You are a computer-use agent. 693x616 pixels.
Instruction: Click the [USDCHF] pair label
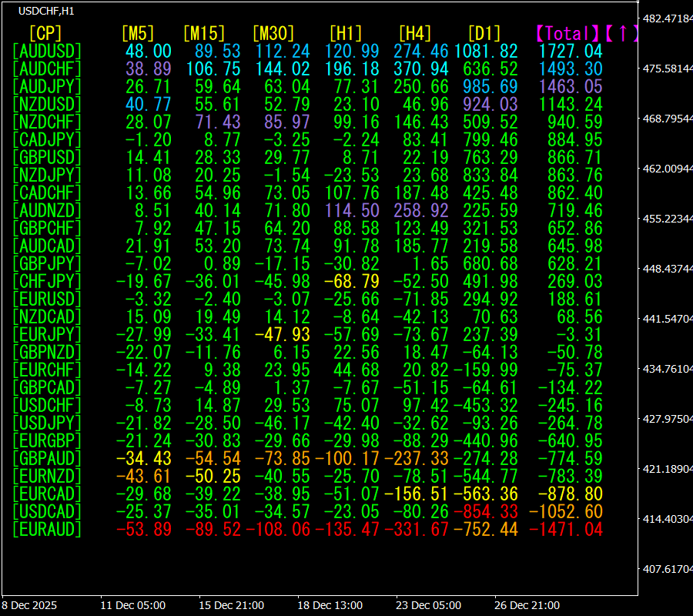pos(47,405)
